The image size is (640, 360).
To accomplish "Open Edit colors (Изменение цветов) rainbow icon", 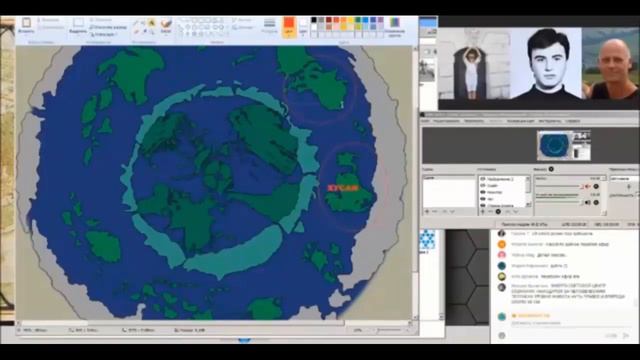I will 395,22.
